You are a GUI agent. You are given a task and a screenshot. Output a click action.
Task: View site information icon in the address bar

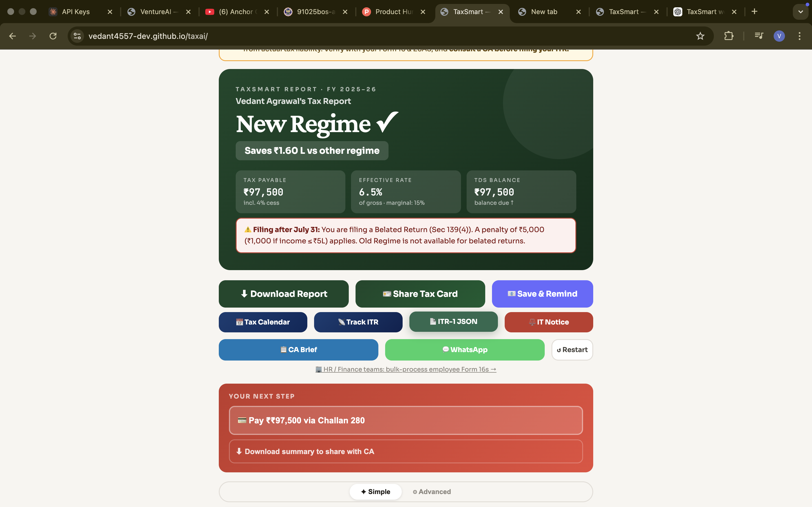click(x=78, y=36)
